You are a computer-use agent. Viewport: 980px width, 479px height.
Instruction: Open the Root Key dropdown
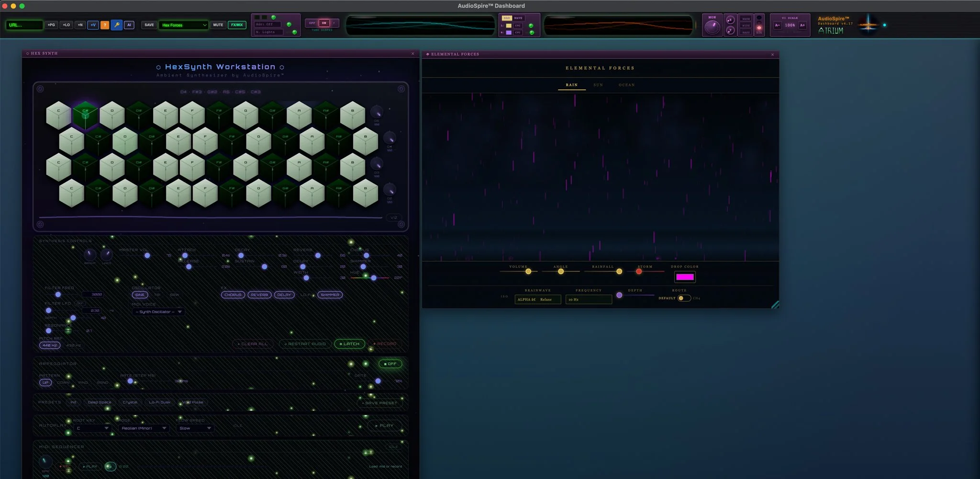click(92, 428)
